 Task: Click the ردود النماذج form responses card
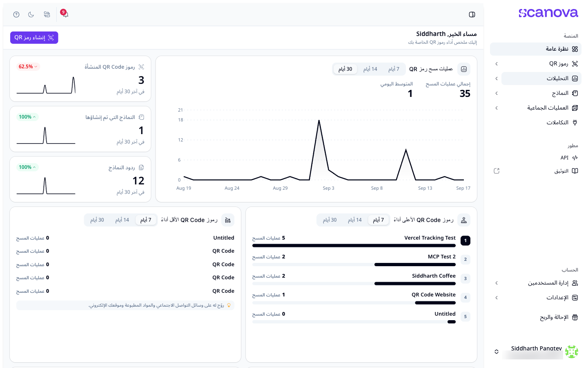coord(80,179)
